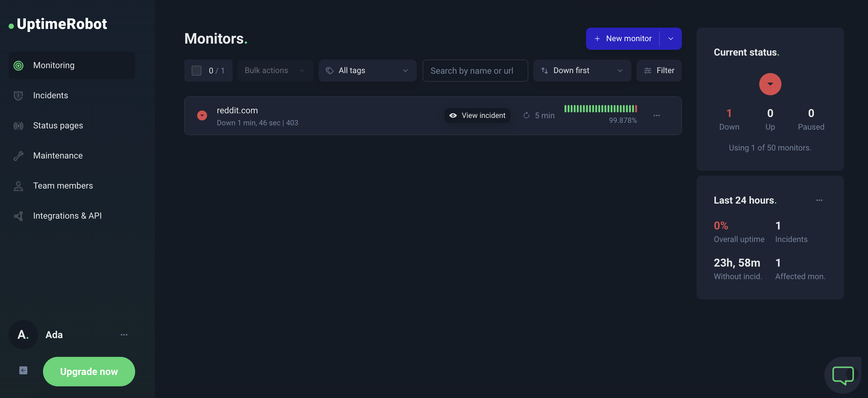
Task: Open the Monitoring section
Action: 72,65
